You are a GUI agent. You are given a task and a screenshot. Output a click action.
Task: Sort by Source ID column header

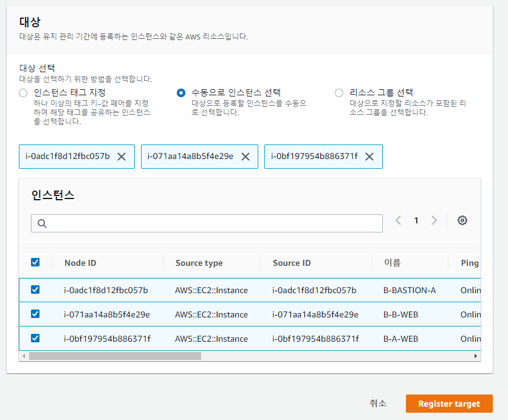pyautogui.click(x=292, y=263)
